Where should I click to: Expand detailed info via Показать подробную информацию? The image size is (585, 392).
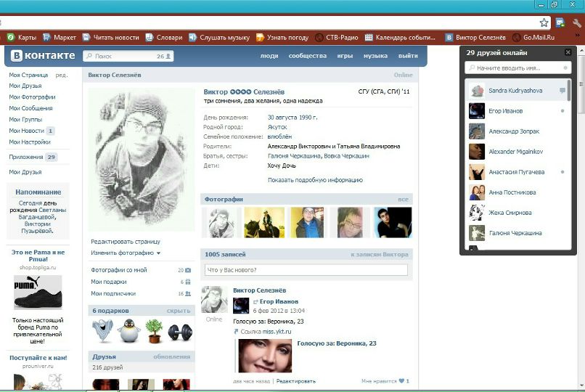(315, 180)
